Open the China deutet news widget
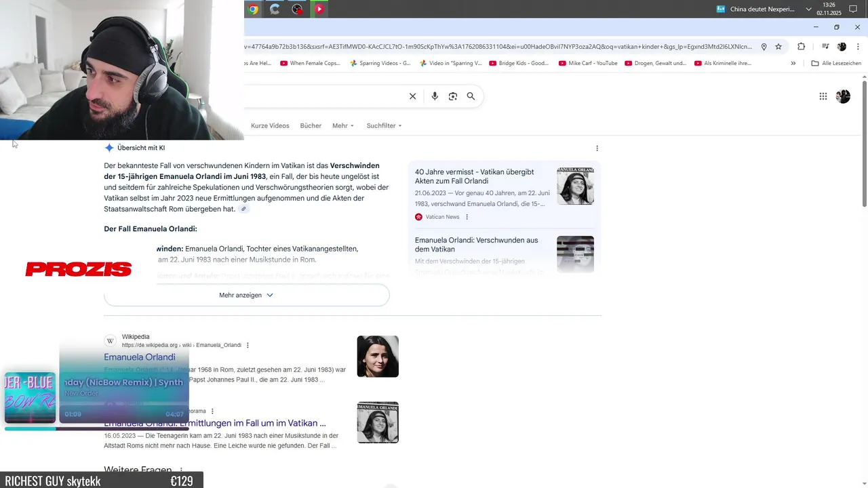The width and height of the screenshot is (868, 488). click(x=754, y=9)
